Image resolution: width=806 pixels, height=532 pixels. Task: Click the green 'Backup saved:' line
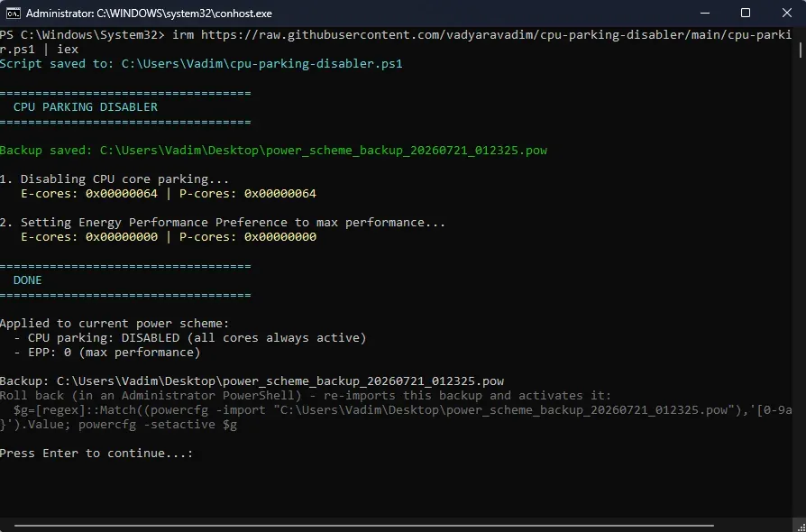point(273,150)
